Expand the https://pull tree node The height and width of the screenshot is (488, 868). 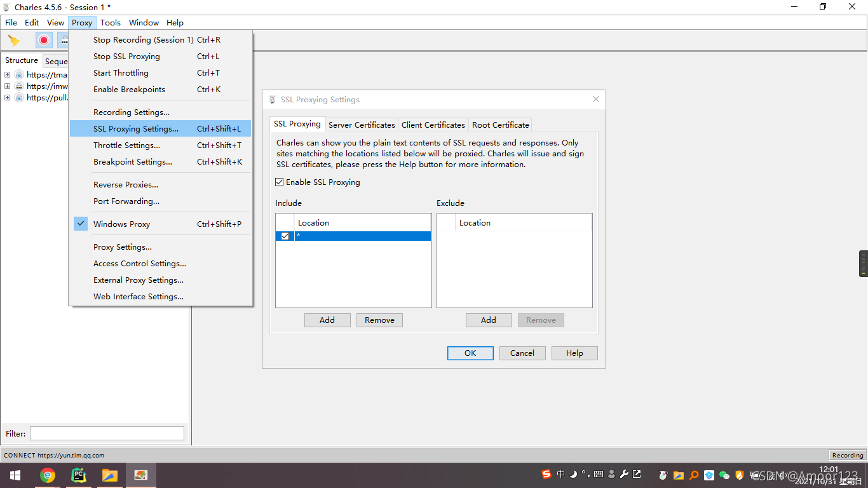point(7,97)
